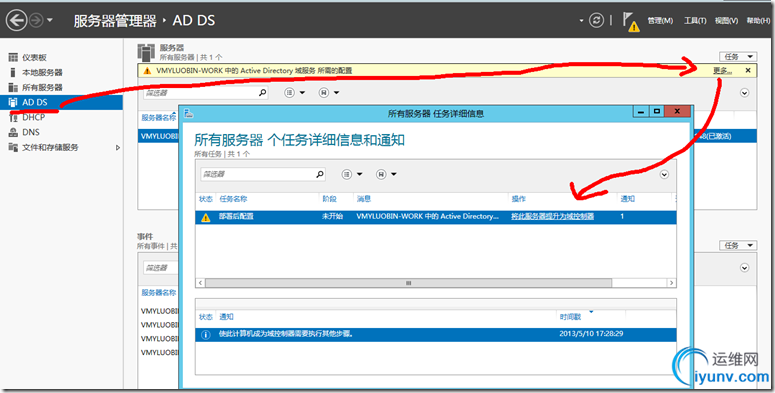Screen dimensions: 775x393
Task: Open 任务 dropdown in 事件 section
Action: tap(737, 245)
